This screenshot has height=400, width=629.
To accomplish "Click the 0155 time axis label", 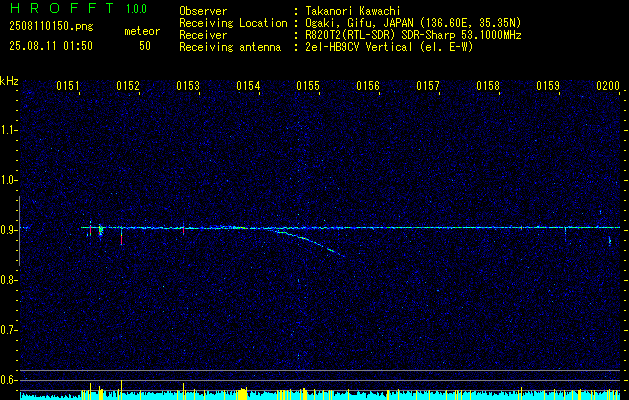I will coord(308,86).
